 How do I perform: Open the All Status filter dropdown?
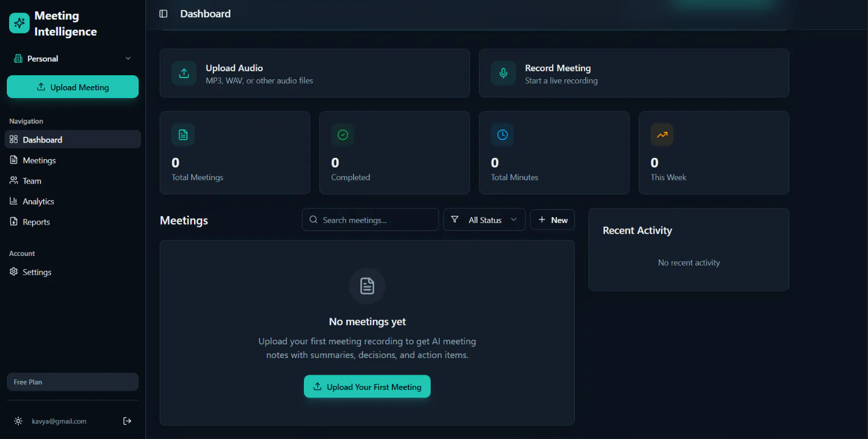coord(484,219)
